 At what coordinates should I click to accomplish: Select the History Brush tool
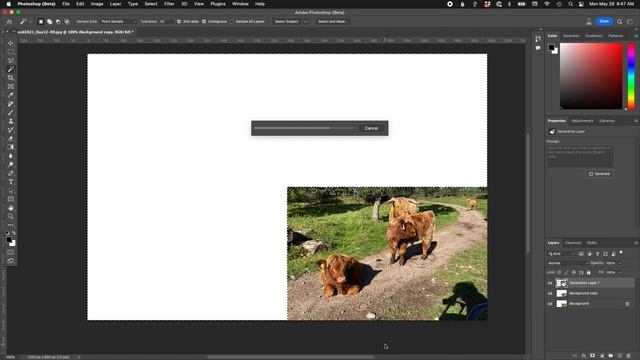click(11, 130)
